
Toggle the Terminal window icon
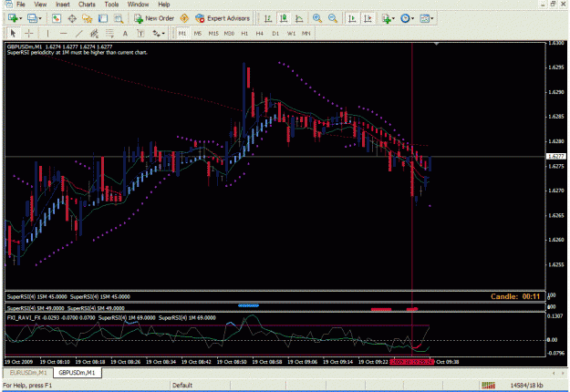[x=103, y=18]
